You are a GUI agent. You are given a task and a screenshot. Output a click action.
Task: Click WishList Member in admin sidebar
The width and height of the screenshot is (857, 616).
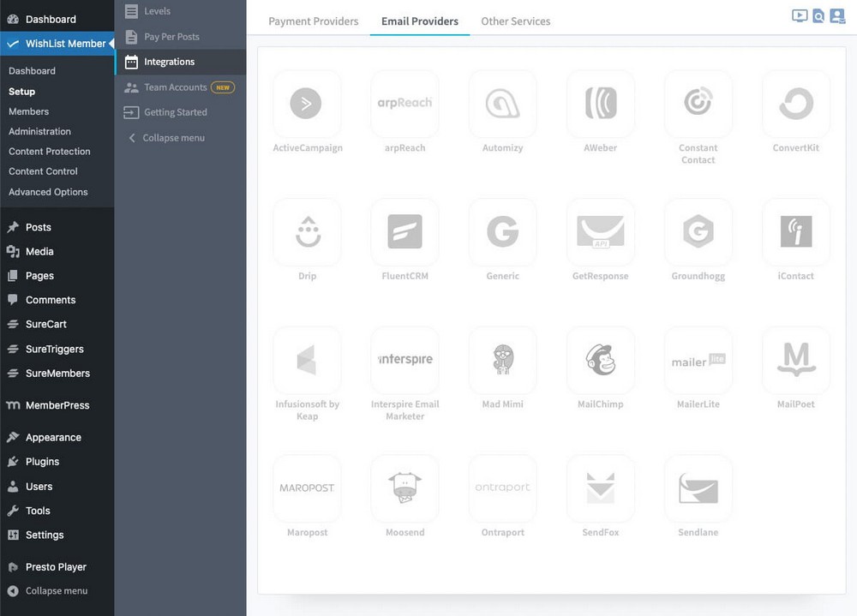[x=57, y=43]
